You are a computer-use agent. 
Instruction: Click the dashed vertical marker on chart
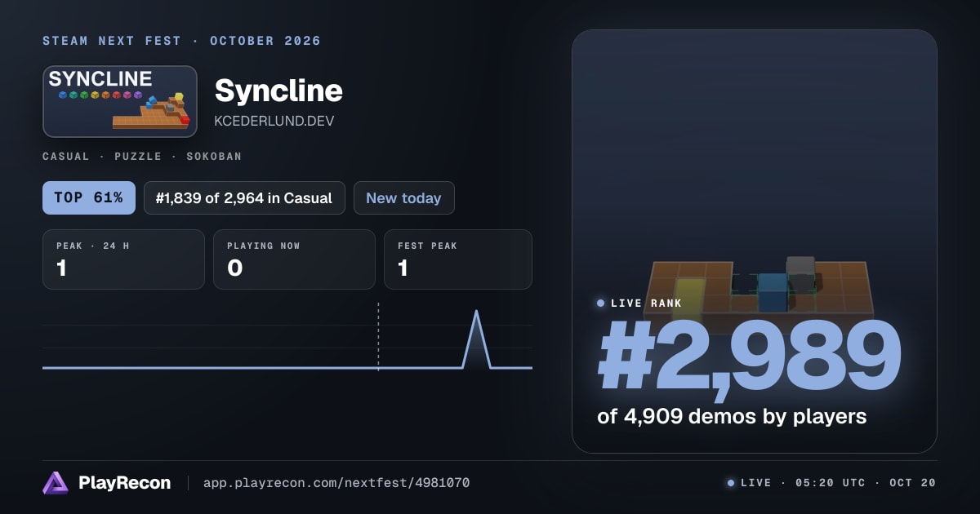click(x=378, y=337)
